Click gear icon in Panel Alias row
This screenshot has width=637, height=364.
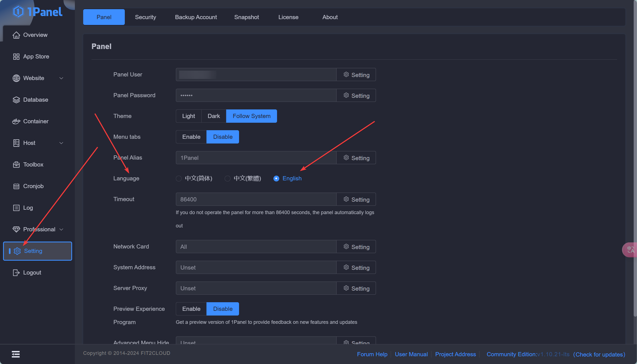click(x=346, y=158)
